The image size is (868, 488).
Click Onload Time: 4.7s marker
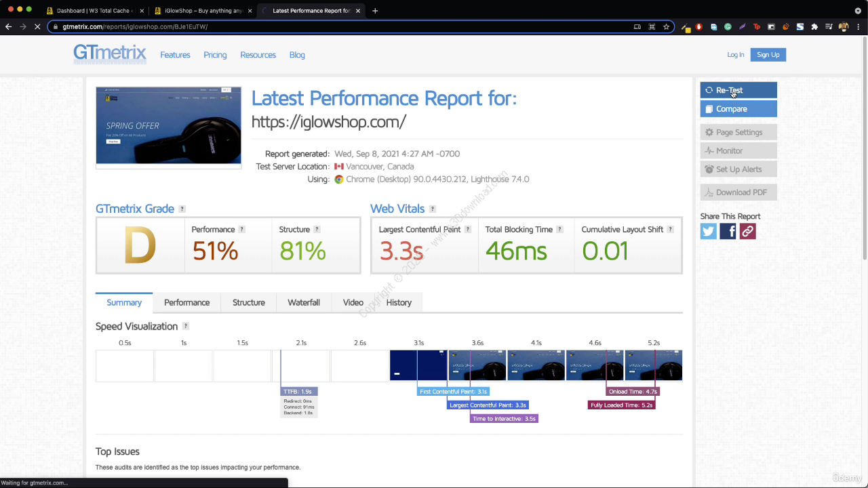(x=633, y=392)
